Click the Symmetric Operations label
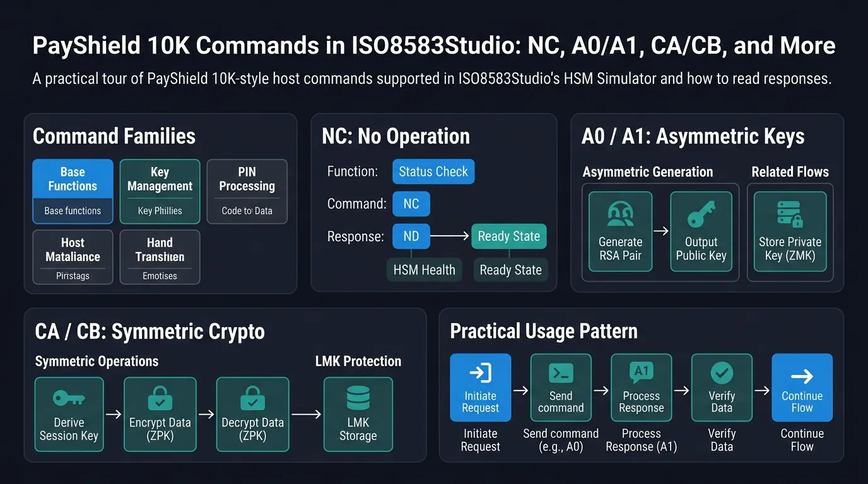 (x=97, y=361)
